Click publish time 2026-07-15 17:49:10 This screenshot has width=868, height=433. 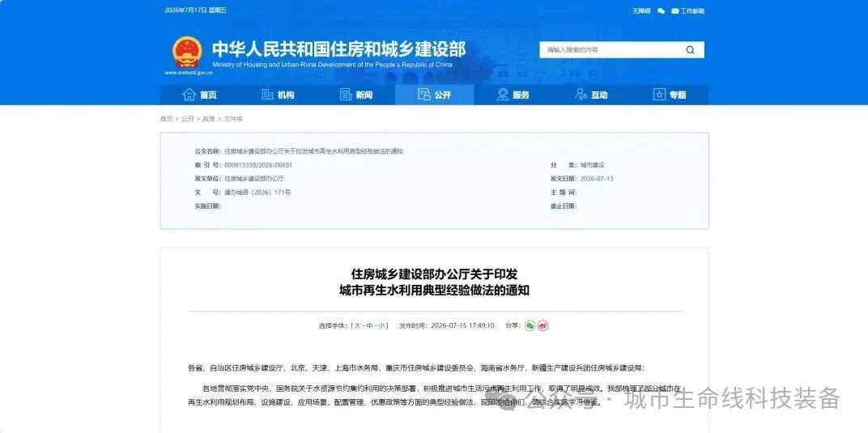coord(463,325)
